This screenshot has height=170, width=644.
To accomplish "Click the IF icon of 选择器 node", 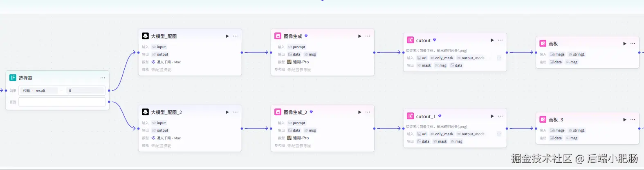I will (13, 78).
